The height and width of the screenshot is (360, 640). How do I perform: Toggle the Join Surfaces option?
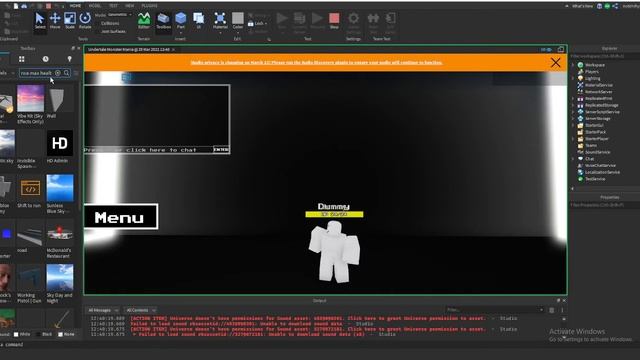[113, 31]
